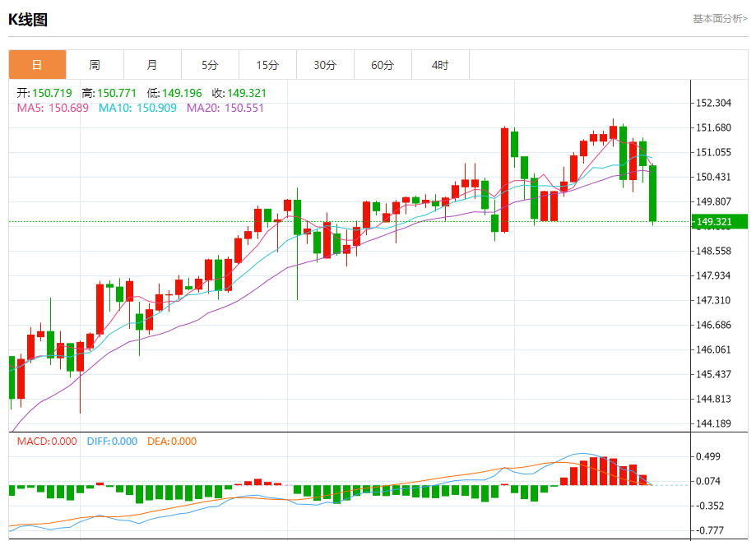Click the 145.437 price axis label
The image size is (756, 541).
pos(713,374)
